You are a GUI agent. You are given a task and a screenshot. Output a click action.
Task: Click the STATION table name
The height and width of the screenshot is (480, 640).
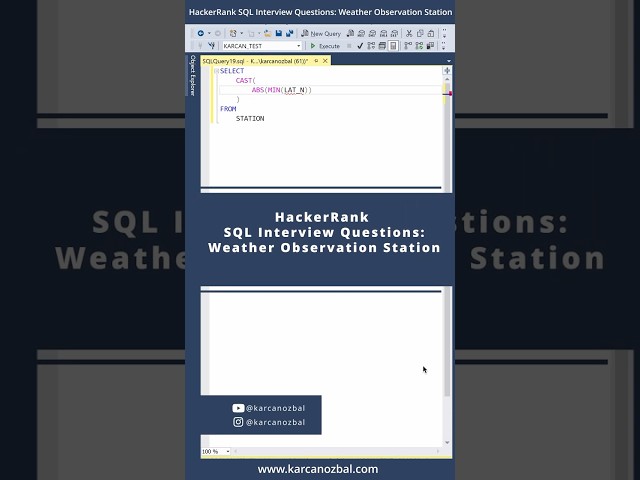coord(250,118)
